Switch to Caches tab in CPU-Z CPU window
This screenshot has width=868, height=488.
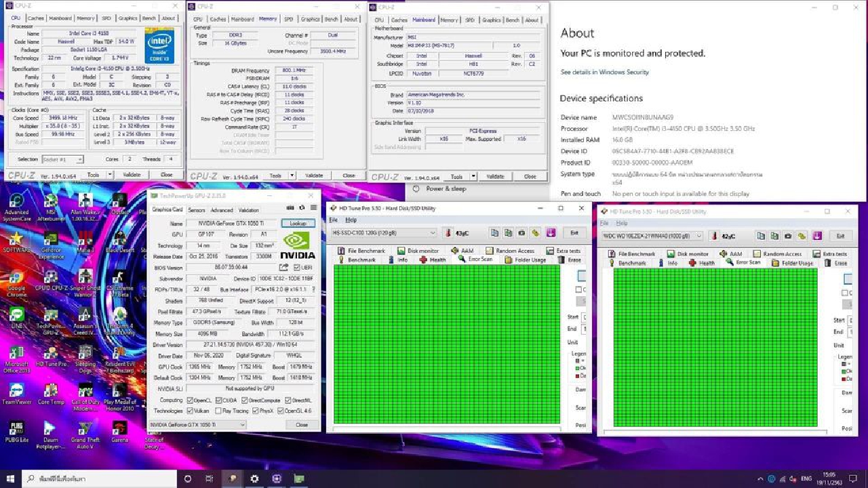click(36, 18)
